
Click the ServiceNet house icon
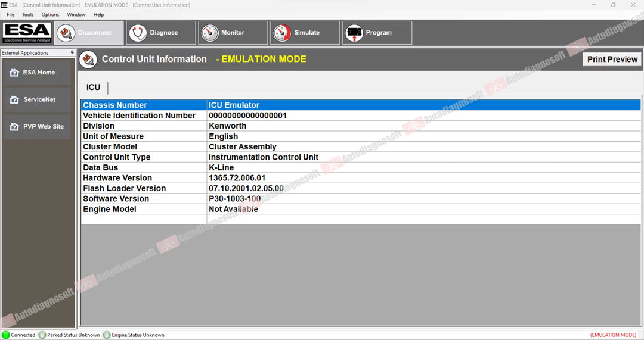click(14, 99)
